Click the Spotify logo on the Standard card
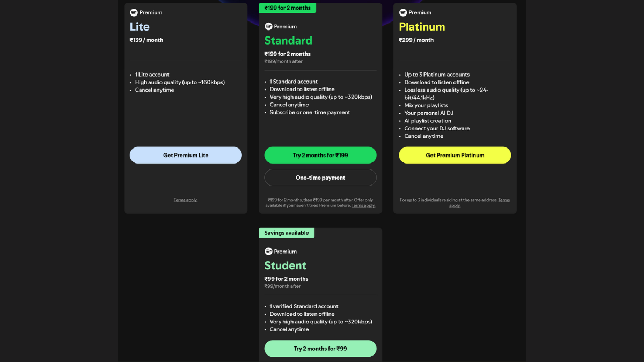This screenshot has width=644, height=362. [x=268, y=26]
